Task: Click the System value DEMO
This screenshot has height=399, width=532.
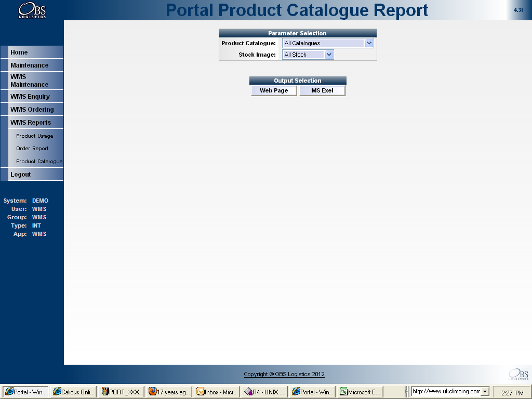Action: pyautogui.click(x=40, y=201)
